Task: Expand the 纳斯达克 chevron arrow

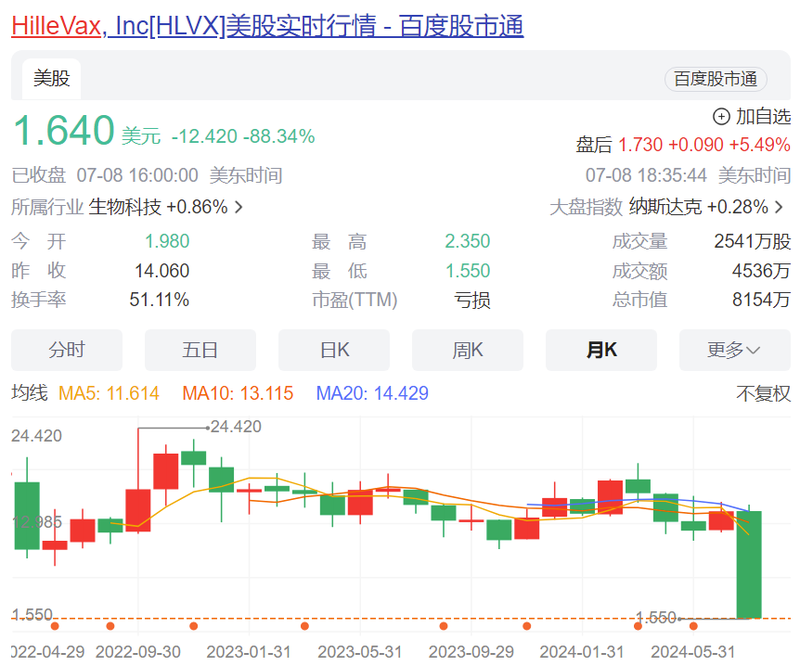Action: click(x=779, y=208)
